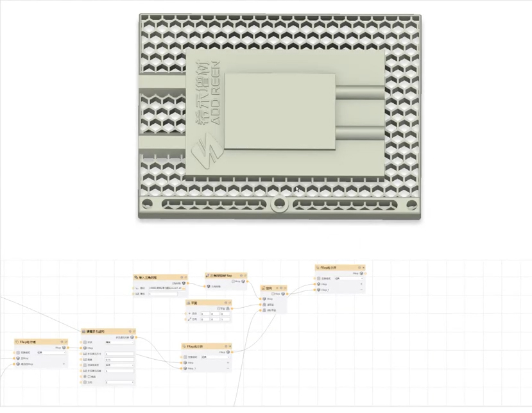
Task: Open transition mode dropdown on leftmost FRep boolean node
Action: [x=51, y=353]
